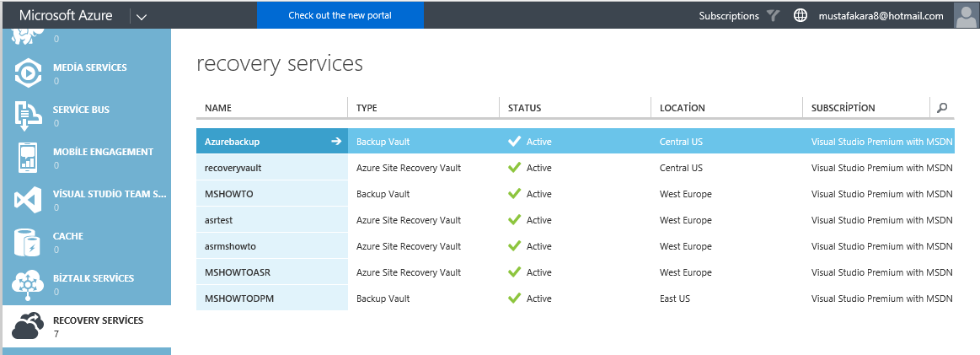Open the Subscriptions menu
980x355 pixels.
[x=729, y=16]
